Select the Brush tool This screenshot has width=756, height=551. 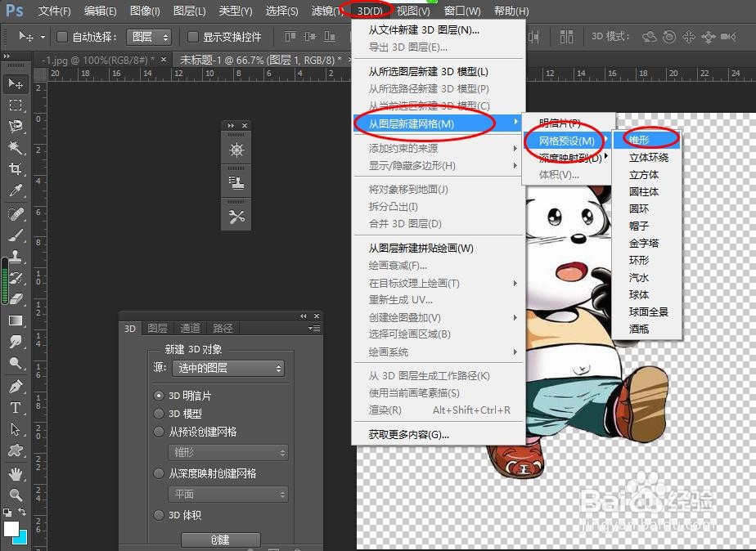[x=16, y=235]
